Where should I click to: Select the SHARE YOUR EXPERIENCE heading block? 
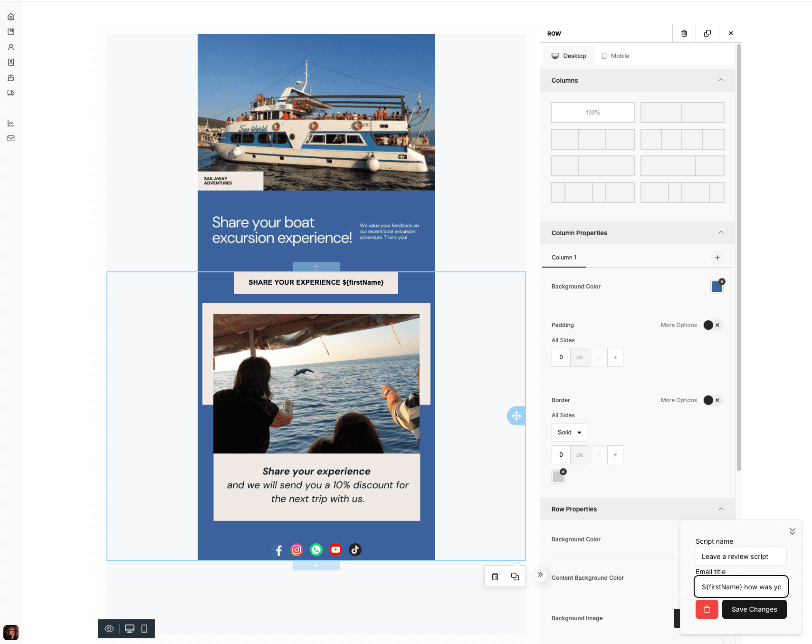pyautogui.click(x=316, y=283)
